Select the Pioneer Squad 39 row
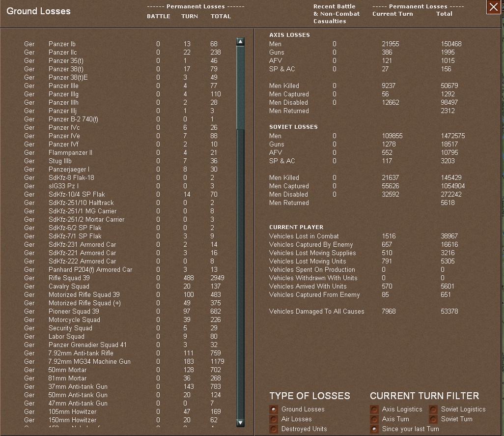 (124, 312)
